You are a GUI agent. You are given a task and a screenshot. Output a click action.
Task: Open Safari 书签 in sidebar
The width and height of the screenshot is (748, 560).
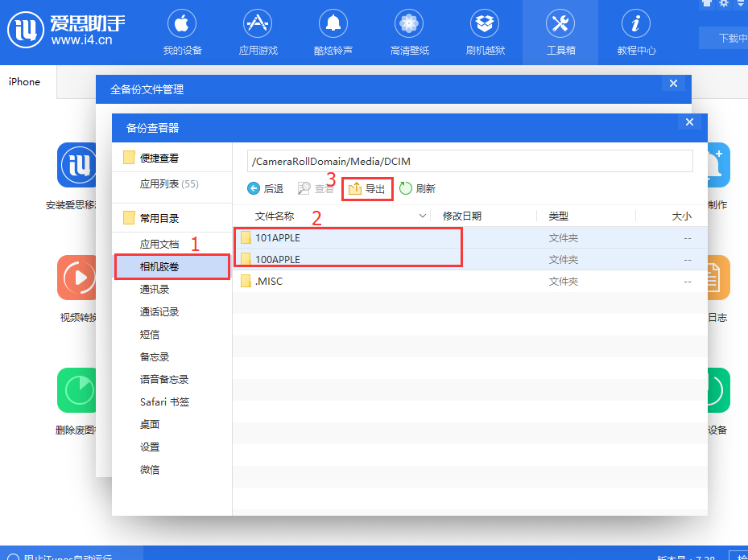(164, 402)
